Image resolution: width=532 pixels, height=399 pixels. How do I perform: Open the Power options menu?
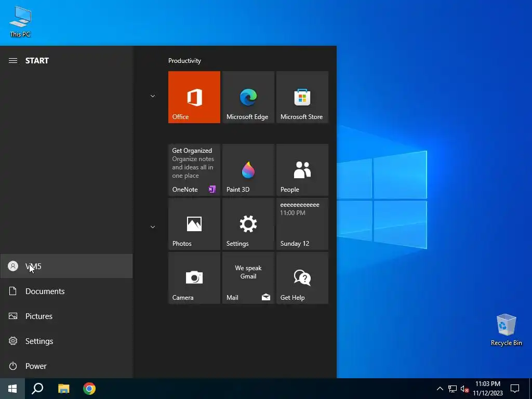click(x=66, y=366)
